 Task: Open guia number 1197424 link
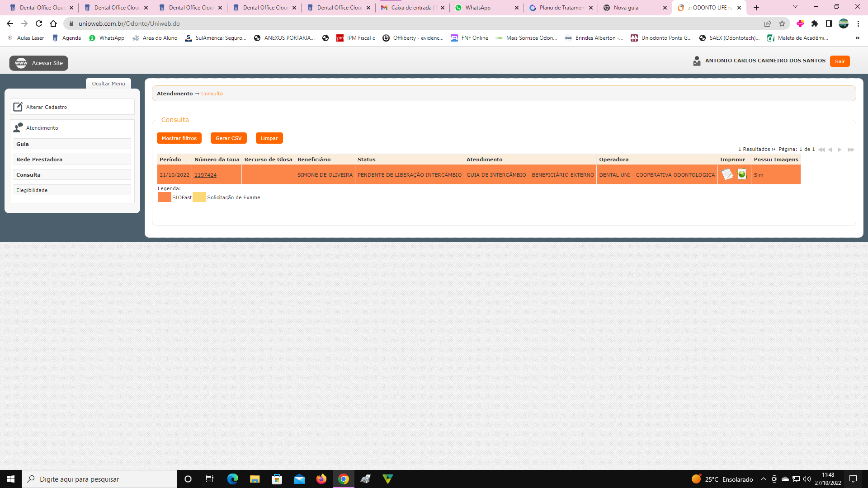205,175
